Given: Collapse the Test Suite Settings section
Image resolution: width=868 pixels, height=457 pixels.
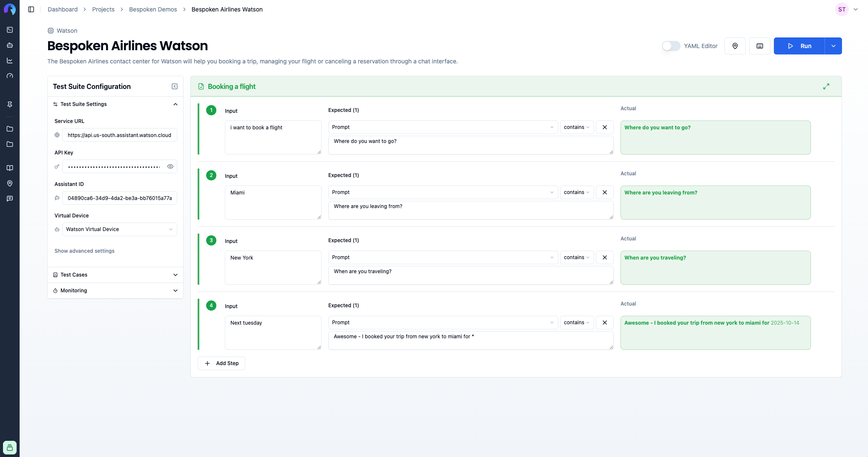Looking at the screenshot, I should [x=175, y=104].
